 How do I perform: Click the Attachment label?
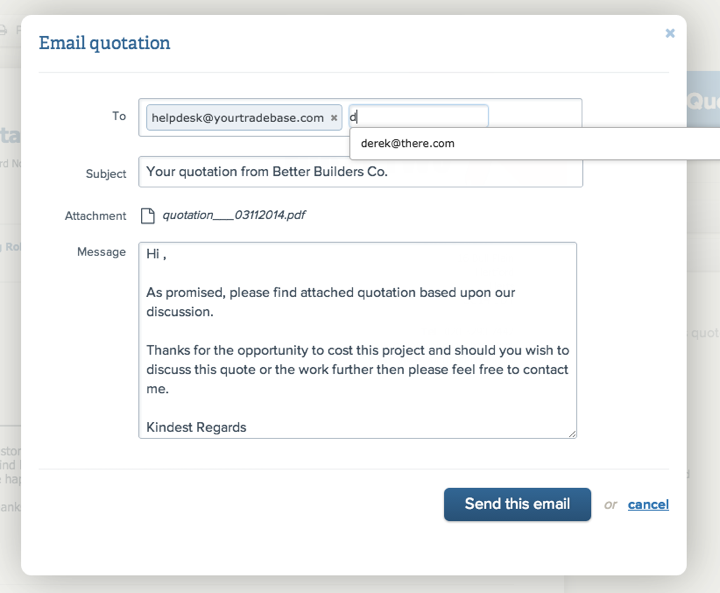coord(96,216)
